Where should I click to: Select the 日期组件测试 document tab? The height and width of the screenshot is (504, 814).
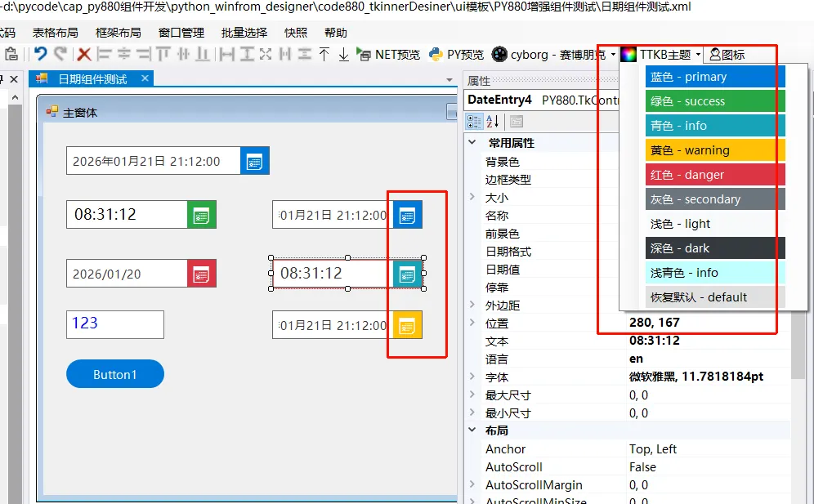(x=92, y=79)
